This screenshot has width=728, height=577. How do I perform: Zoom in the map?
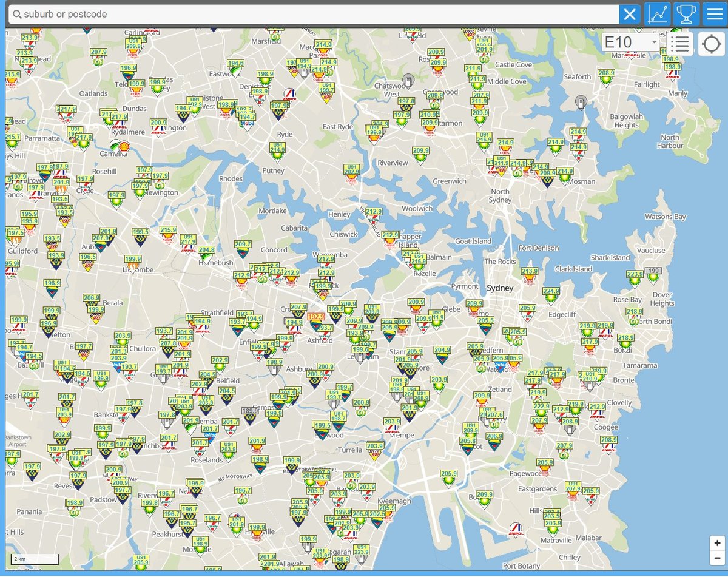click(718, 544)
